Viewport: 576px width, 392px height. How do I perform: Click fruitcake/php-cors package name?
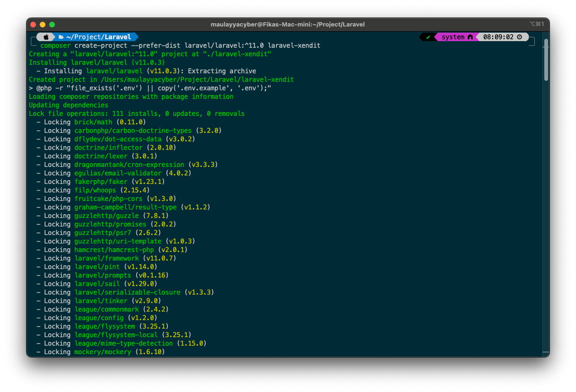point(108,199)
